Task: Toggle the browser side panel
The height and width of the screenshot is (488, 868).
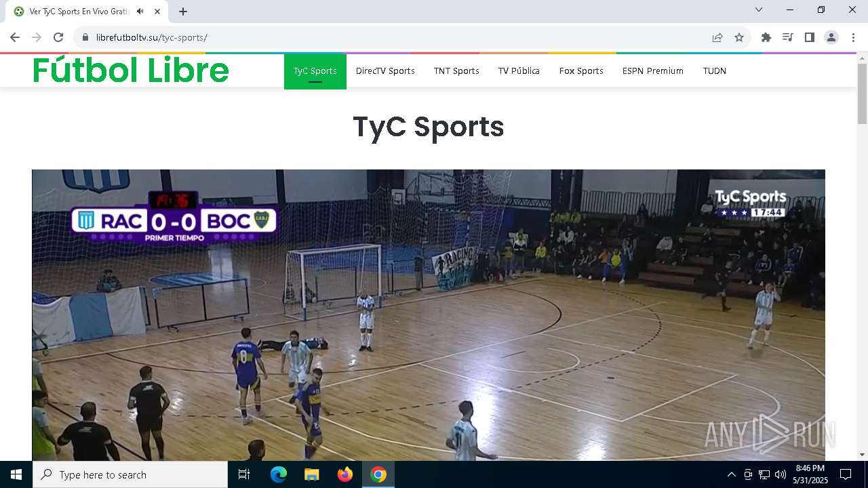Action: (x=810, y=37)
